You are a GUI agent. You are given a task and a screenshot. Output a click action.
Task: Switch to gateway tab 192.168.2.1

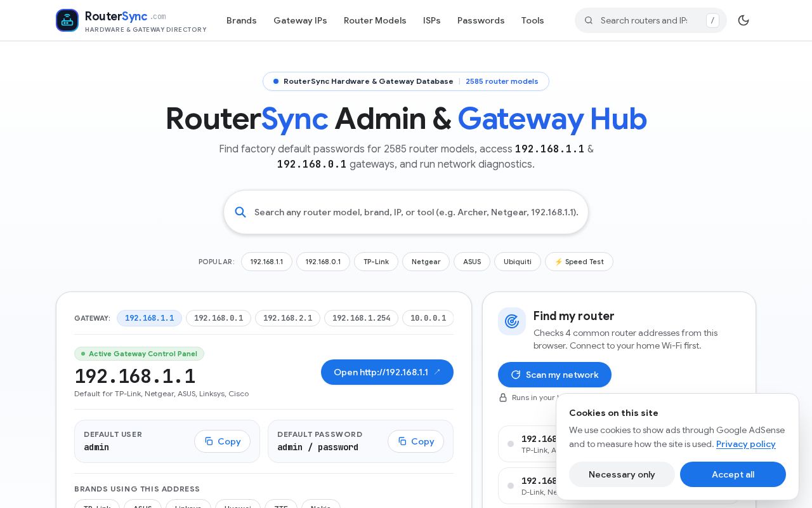[x=287, y=318]
